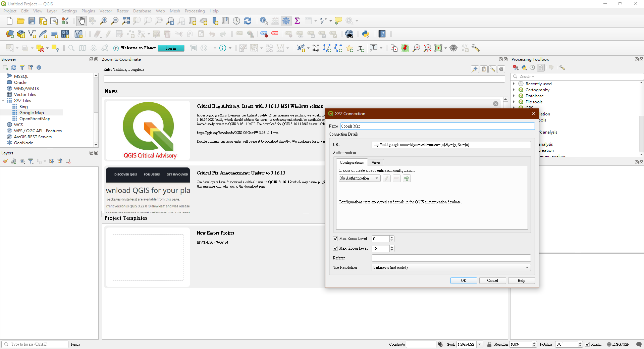Activate the Pan Map hand tool

tap(82, 21)
